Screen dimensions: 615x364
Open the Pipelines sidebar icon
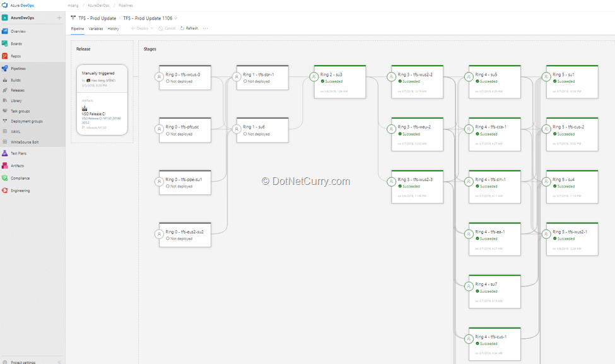4,68
